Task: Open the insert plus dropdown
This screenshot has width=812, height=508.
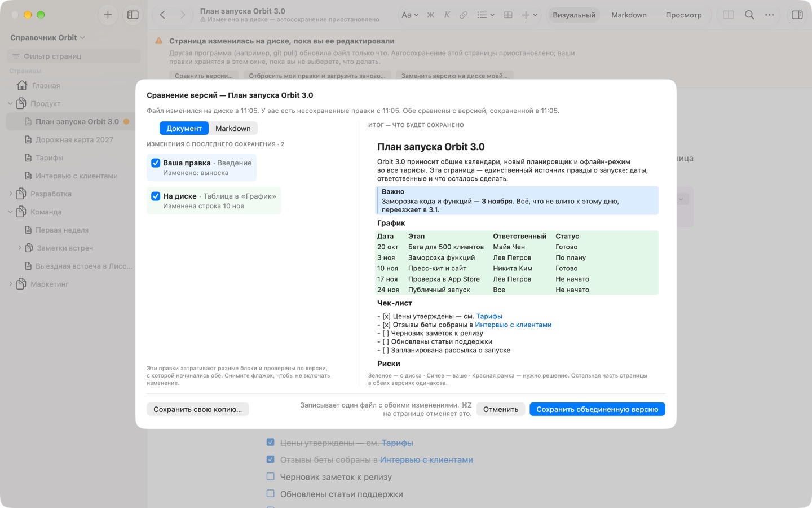Action: [529, 15]
